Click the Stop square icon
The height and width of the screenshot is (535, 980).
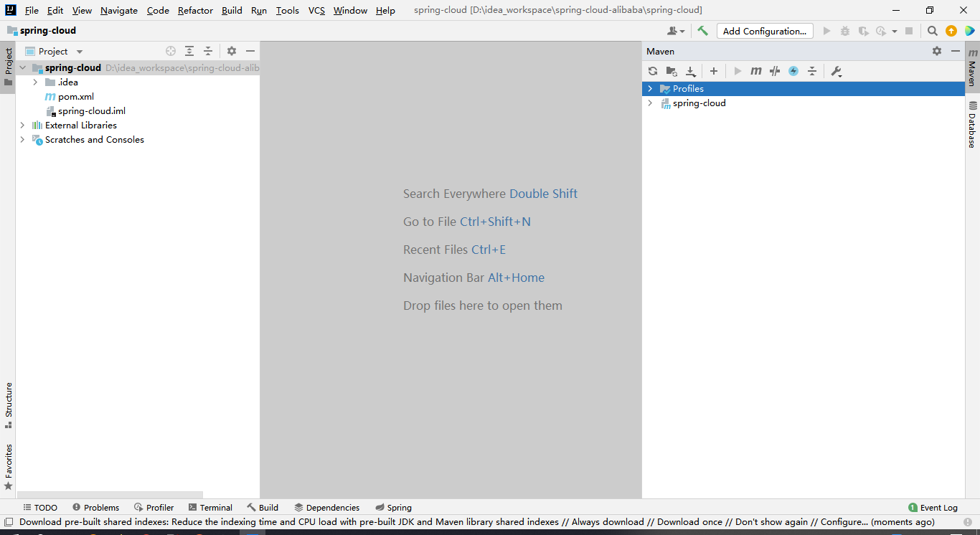coord(909,31)
